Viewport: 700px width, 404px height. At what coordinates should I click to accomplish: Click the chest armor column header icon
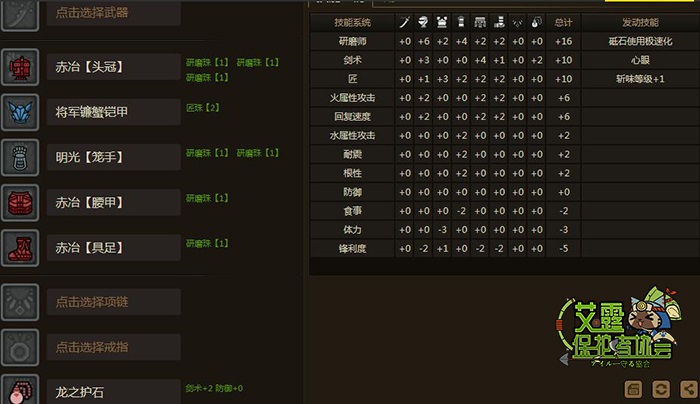[x=442, y=22]
